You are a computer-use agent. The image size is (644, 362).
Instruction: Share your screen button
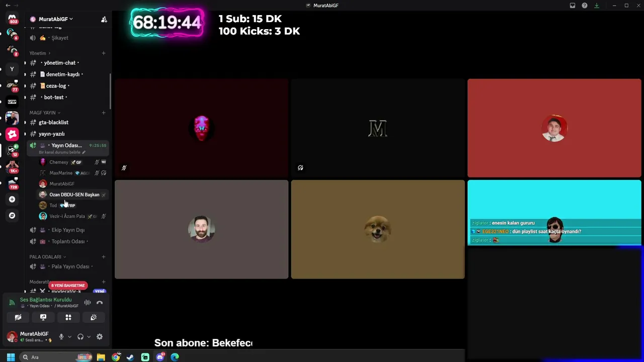tap(43, 317)
